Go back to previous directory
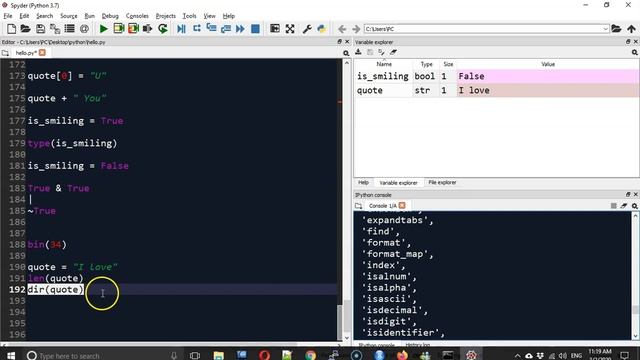This screenshot has height=360, width=640. click(x=342, y=29)
